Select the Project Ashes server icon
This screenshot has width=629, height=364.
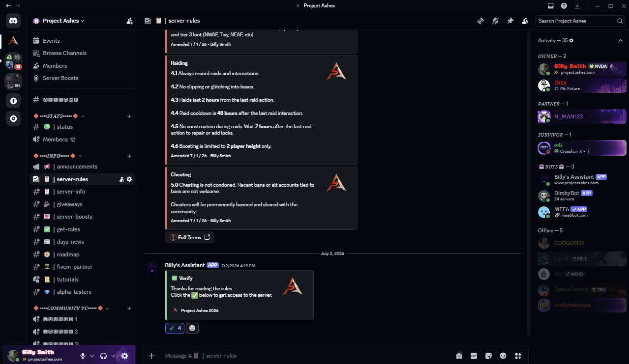tap(13, 41)
